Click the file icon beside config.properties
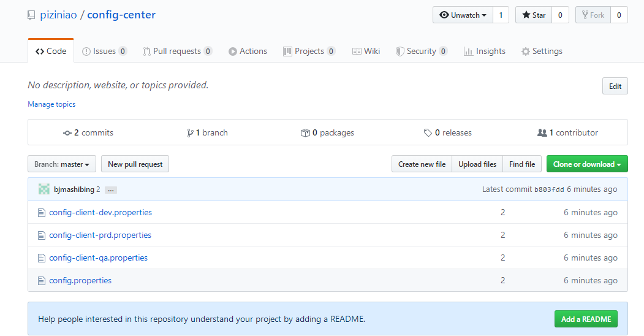This screenshot has width=644, height=336. pyautogui.click(x=42, y=281)
